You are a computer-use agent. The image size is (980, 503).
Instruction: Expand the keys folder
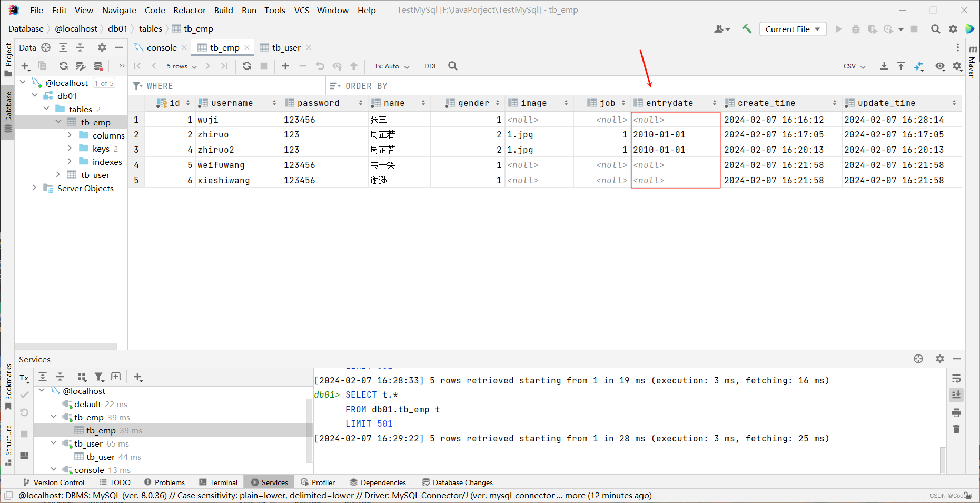point(70,148)
